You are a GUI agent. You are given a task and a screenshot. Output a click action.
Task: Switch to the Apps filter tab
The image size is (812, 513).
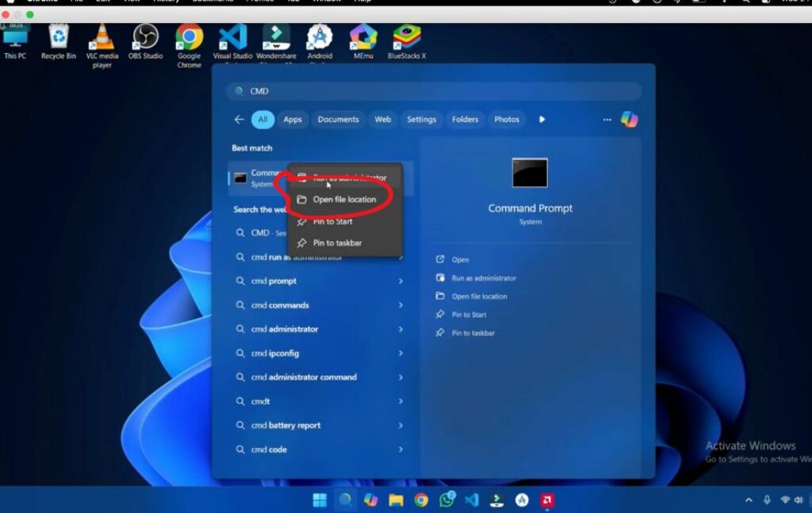[x=293, y=120]
